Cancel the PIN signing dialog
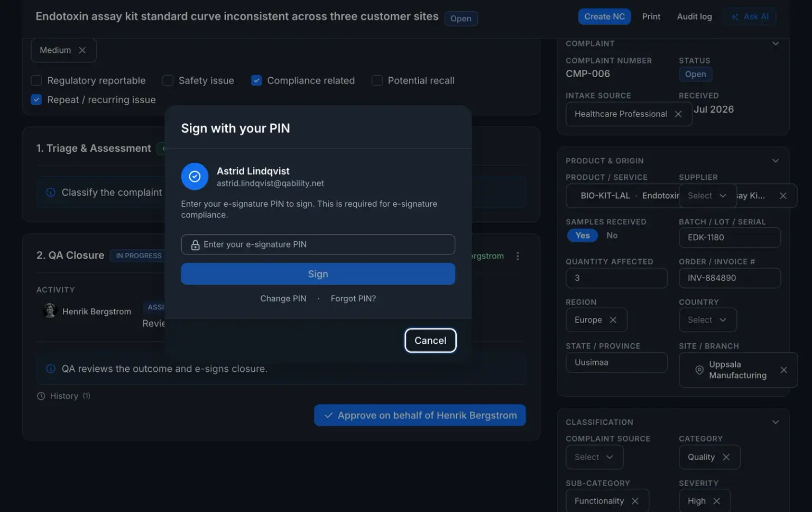This screenshot has height=512, width=812. (430, 341)
